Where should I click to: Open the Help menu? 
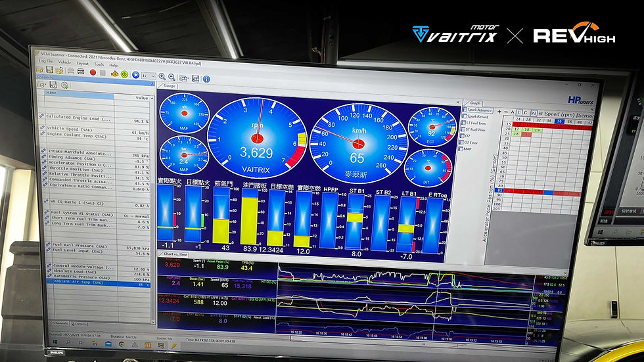coord(113,65)
